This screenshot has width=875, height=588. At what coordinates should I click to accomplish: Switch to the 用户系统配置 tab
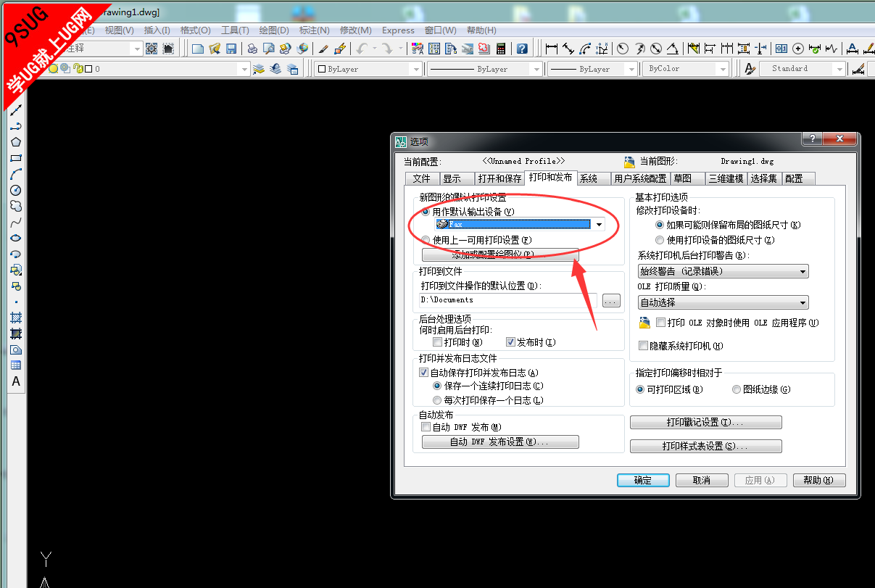tap(640, 178)
